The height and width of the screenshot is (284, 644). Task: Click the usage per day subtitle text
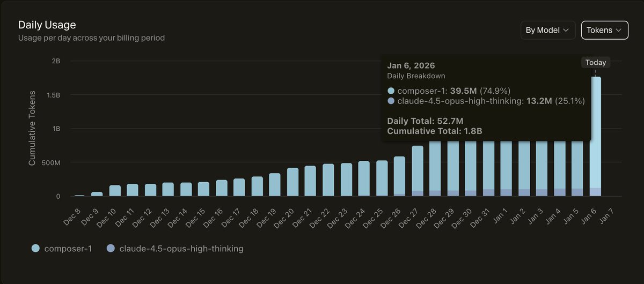[x=92, y=38]
